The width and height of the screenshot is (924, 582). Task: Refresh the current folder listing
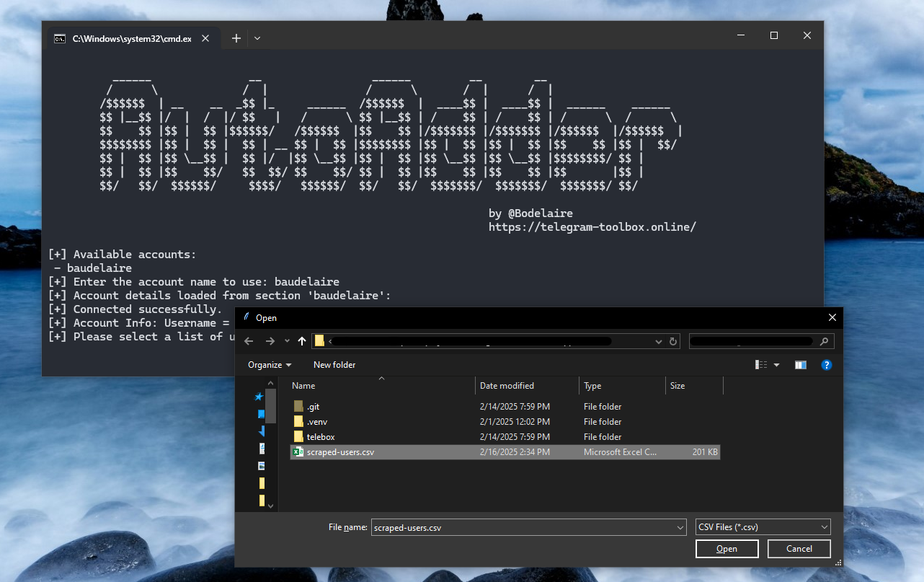673,341
